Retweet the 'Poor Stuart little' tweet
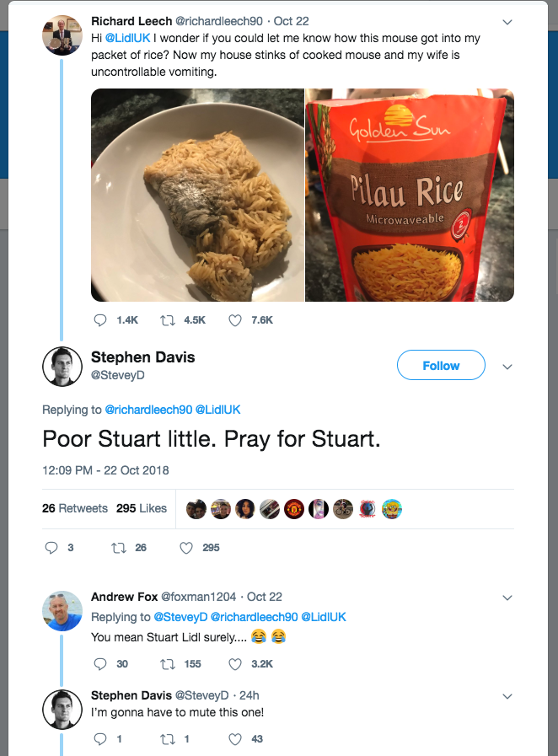Screen dimensions: 558x756 pos(119,547)
